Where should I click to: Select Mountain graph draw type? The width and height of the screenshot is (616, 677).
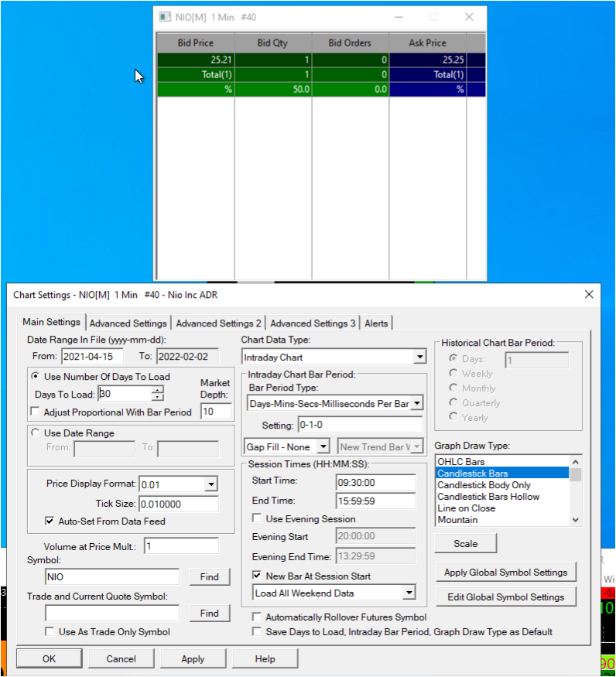[503, 520]
